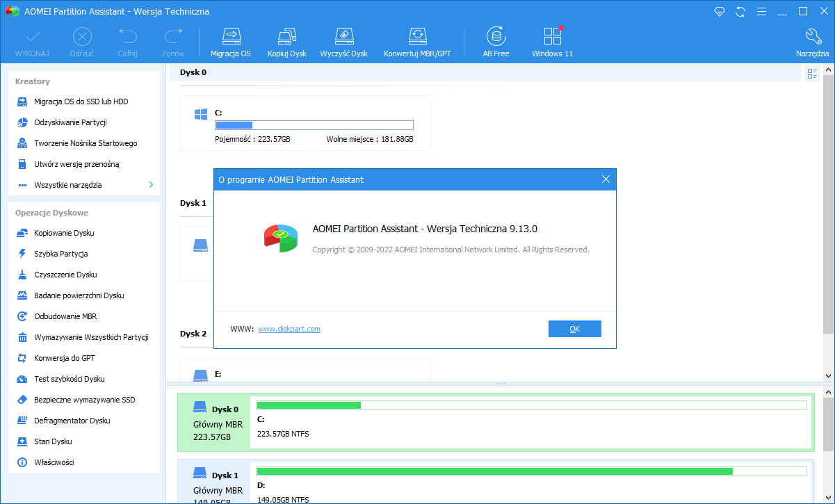Click the Dysk 2 heading in upper pane

click(x=193, y=334)
